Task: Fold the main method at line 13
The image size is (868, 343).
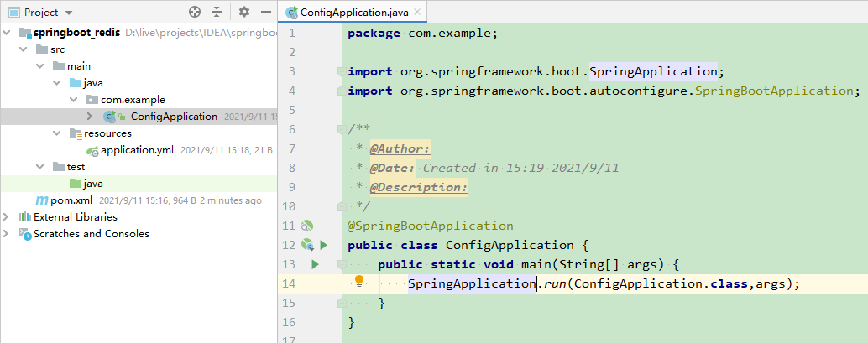Action: [x=342, y=264]
